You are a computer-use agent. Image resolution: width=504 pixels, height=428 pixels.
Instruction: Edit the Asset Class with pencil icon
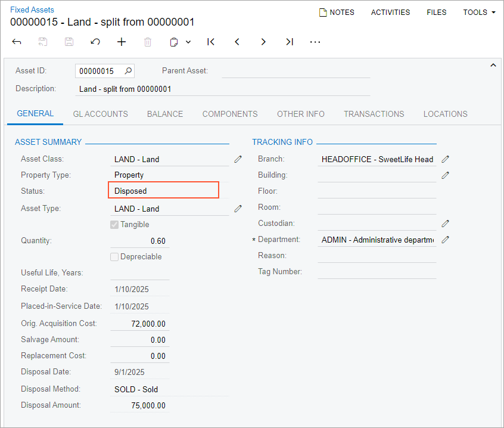click(238, 159)
